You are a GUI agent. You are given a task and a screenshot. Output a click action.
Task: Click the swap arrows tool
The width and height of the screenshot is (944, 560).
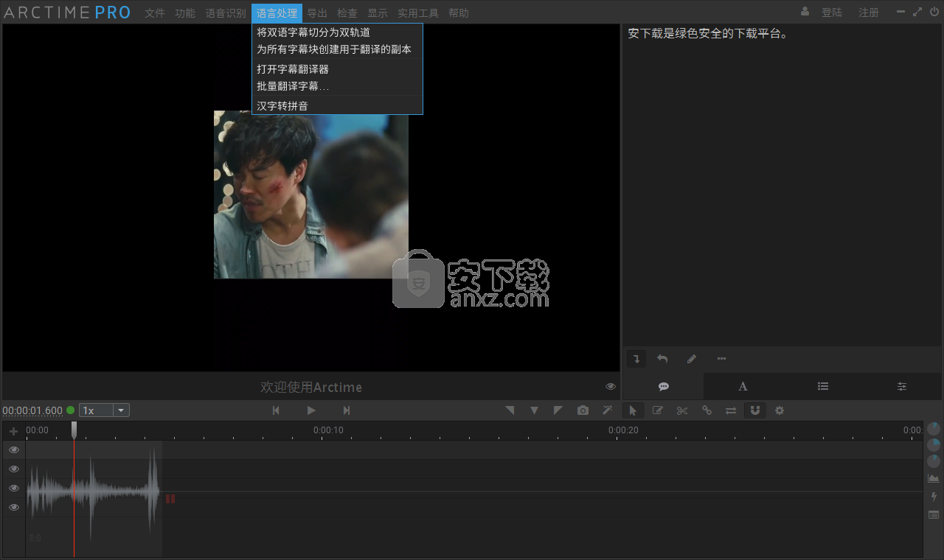point(731,410)
